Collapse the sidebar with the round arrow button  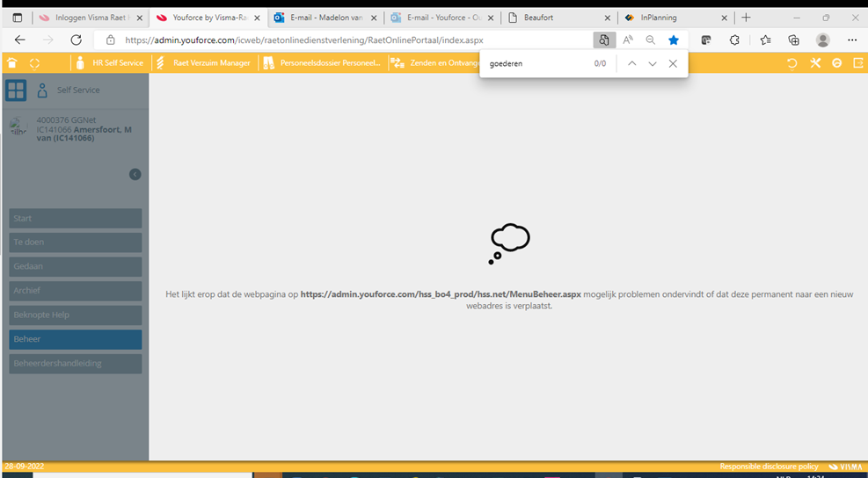(x=135, y=174)
